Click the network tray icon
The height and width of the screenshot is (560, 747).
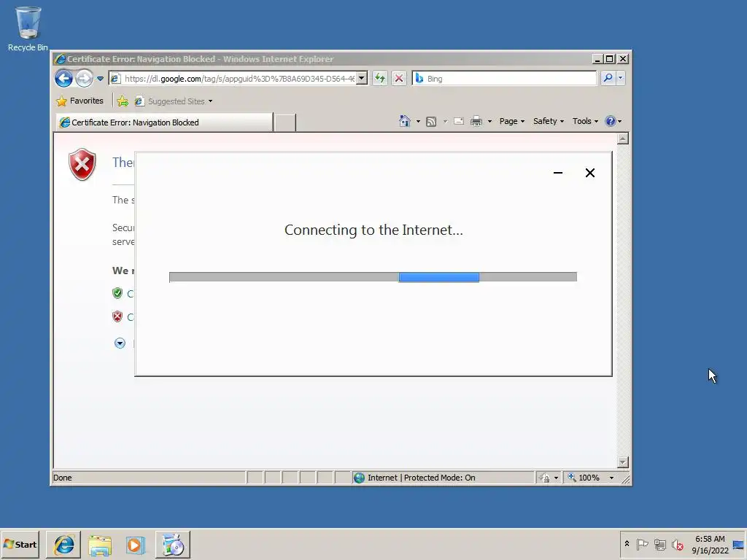click(x=659, y=544)
